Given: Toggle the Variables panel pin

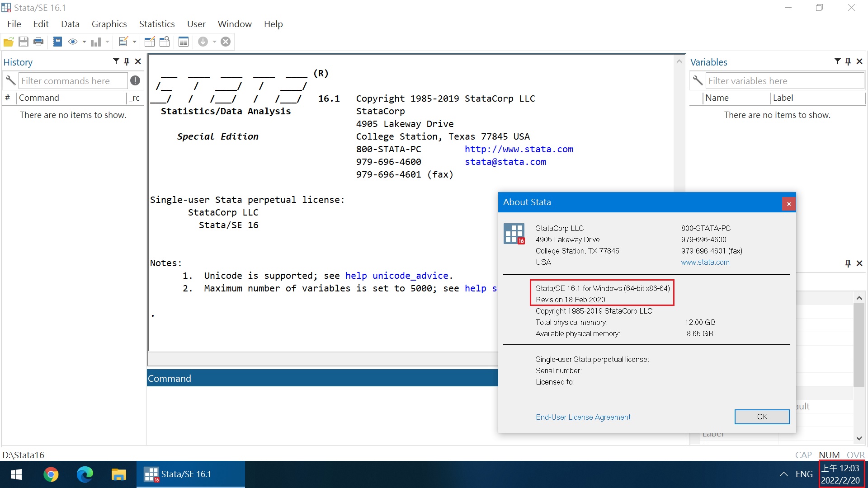Looking at the screenshot, I should point(848,61).
